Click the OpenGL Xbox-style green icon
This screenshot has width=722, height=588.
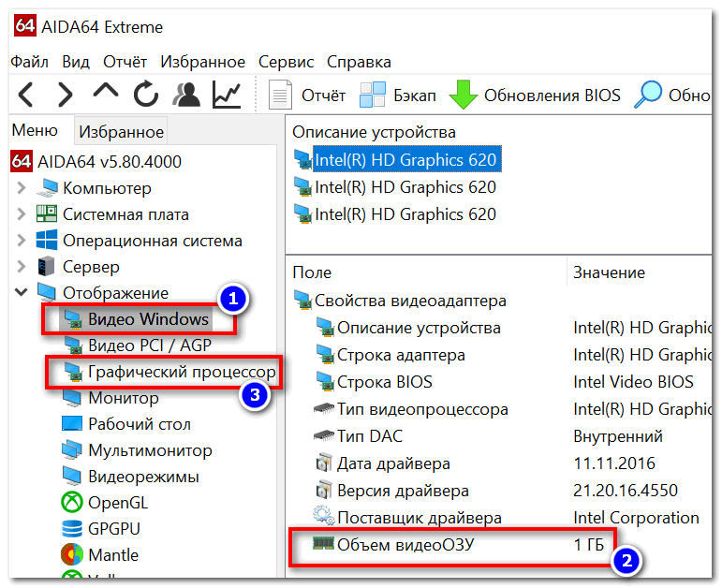point(72,503)
